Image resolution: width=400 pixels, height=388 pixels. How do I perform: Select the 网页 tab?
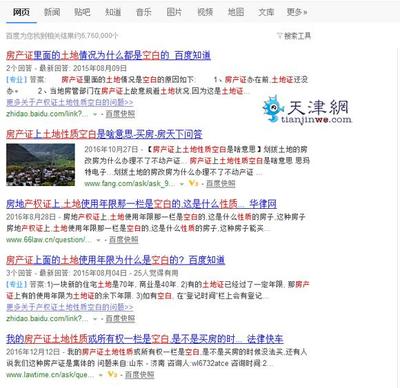(21, 12)
